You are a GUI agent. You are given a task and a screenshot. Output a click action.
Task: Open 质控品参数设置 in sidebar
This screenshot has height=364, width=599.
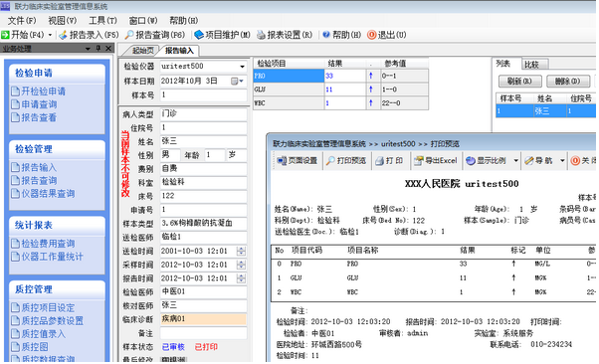(x=47, y=320)
